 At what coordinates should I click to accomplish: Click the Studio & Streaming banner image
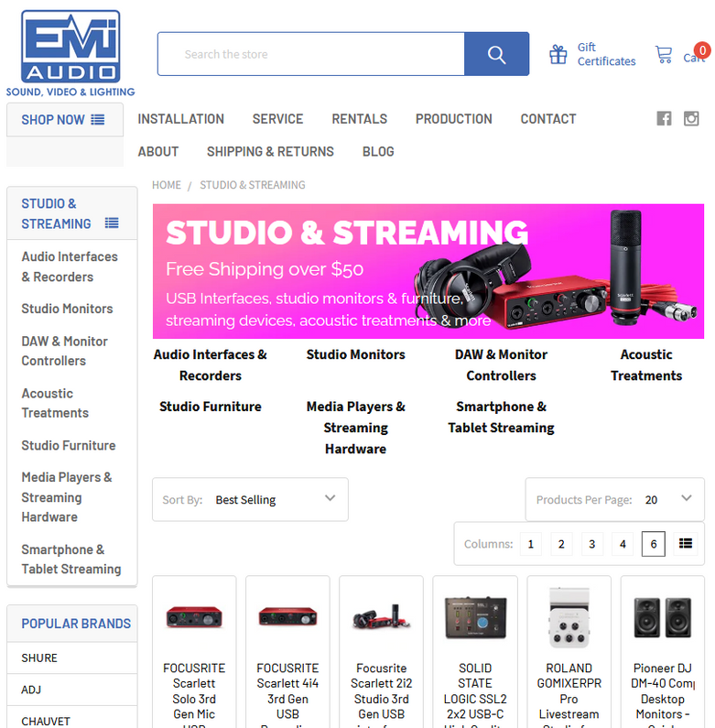click(x=428, y=271)
